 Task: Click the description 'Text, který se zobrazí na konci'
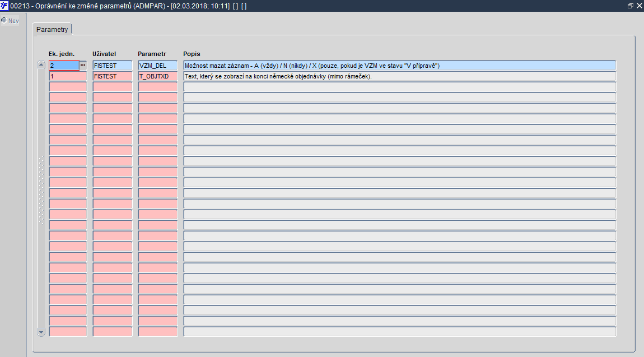tap(400, 76)
